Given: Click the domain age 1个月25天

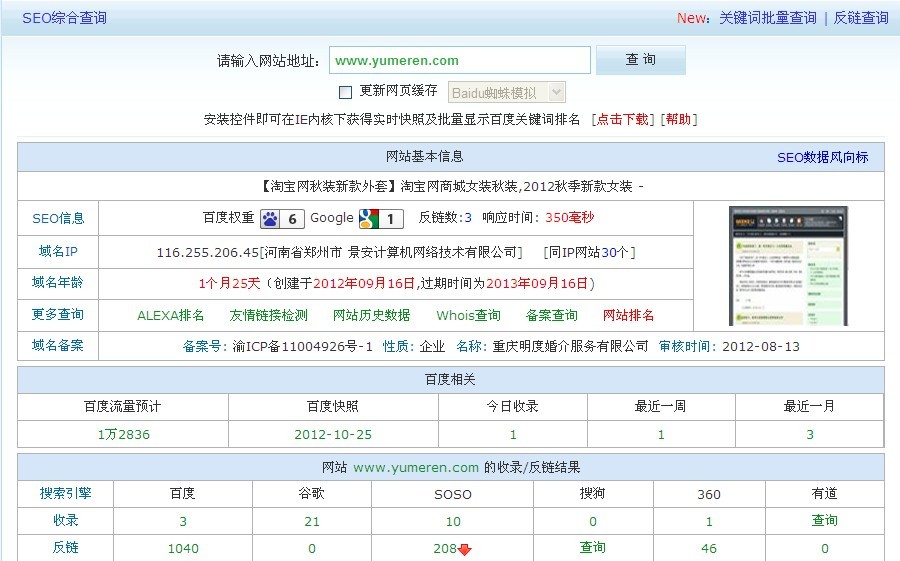Looking at the screenshot, I should coord(230,283).
